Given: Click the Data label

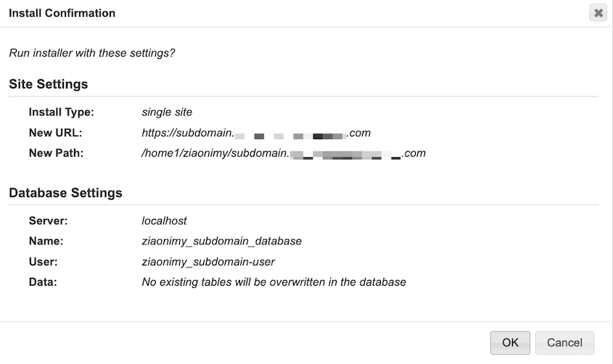Looking at the screenshot, I should pos(42,281).
